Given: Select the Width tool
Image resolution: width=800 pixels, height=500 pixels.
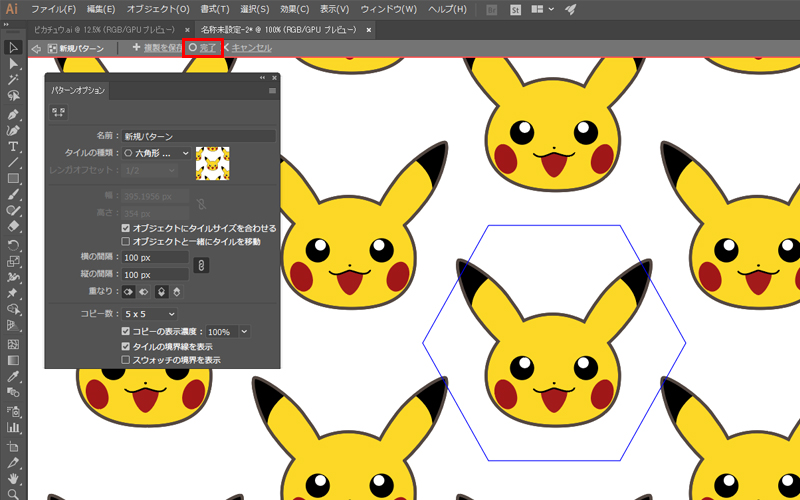Looking at the screenshot, I should pos(13,278).
